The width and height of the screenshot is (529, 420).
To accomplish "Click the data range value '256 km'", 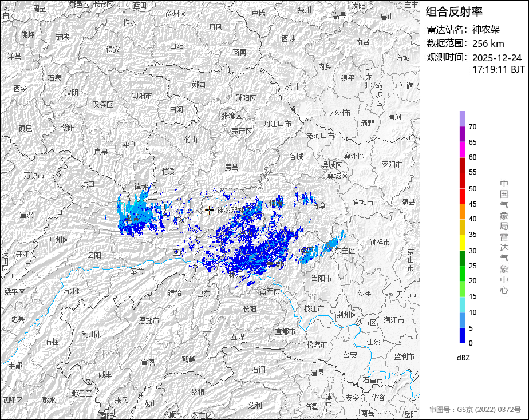I will click(x=488, y=43).
